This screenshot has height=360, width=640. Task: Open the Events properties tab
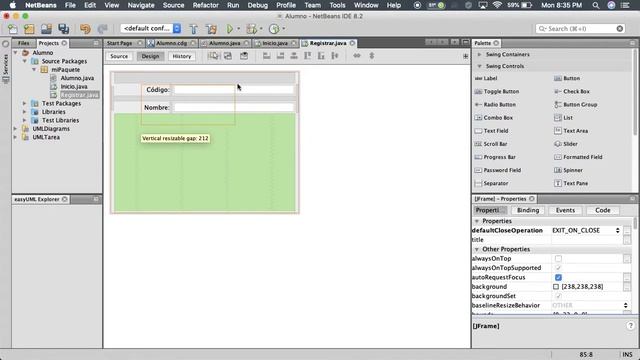(565, 210)
